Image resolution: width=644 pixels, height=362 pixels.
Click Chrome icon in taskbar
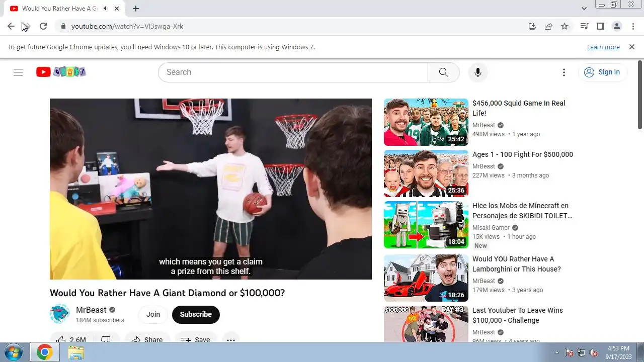click(x=44, y=352)
